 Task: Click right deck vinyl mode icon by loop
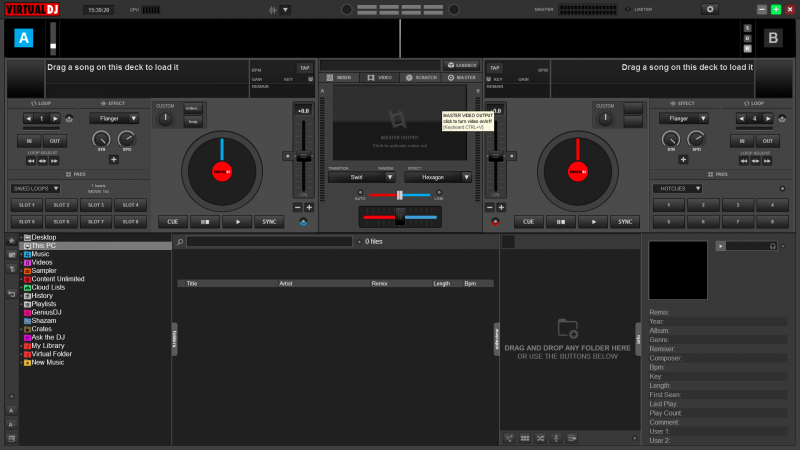pyautogui.click(x=782, y=119)
